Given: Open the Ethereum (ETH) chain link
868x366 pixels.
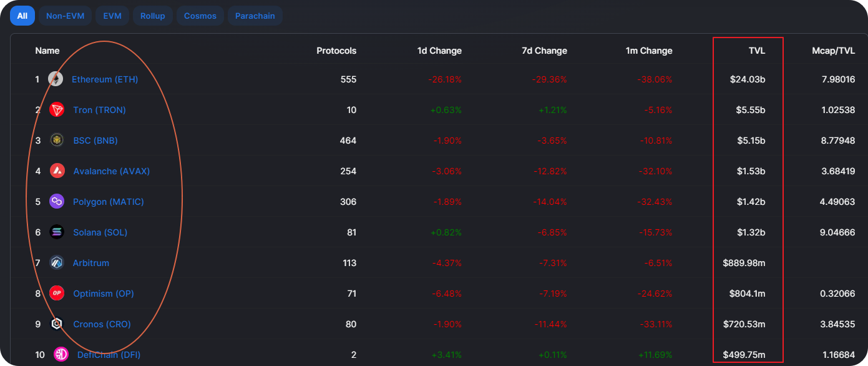Looking at the screenshot, I should tap(105, 79).
